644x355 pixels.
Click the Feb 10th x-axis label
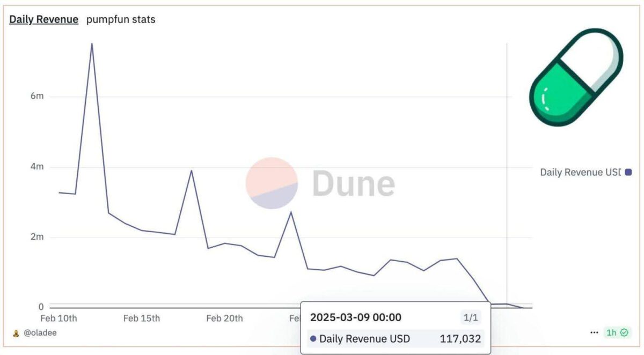click(x=58, y=318)
